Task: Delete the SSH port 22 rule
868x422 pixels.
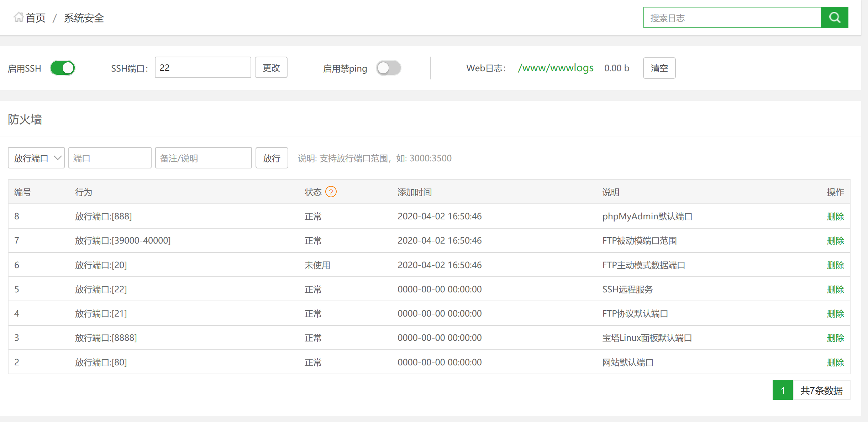Action: click(x=836, y=289)
